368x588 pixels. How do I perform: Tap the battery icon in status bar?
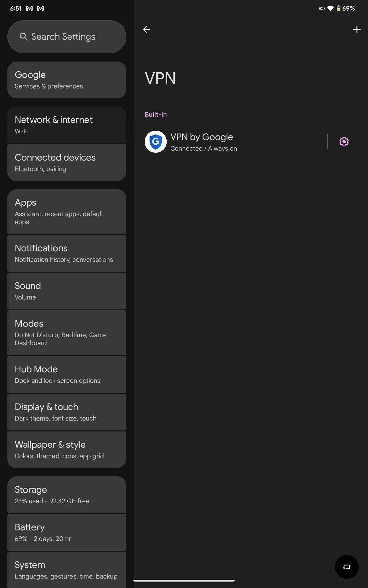[x=338, y=9]
